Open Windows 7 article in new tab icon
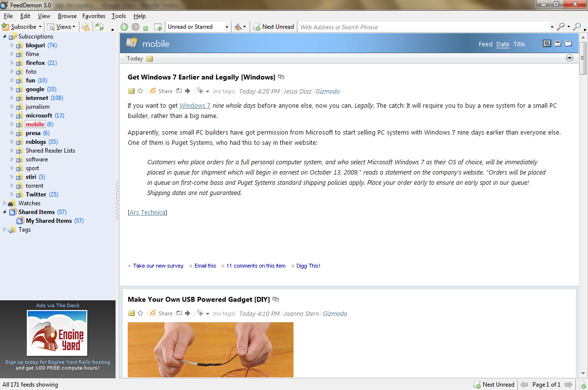The image size is (588, 390). [x=281, y=77]
